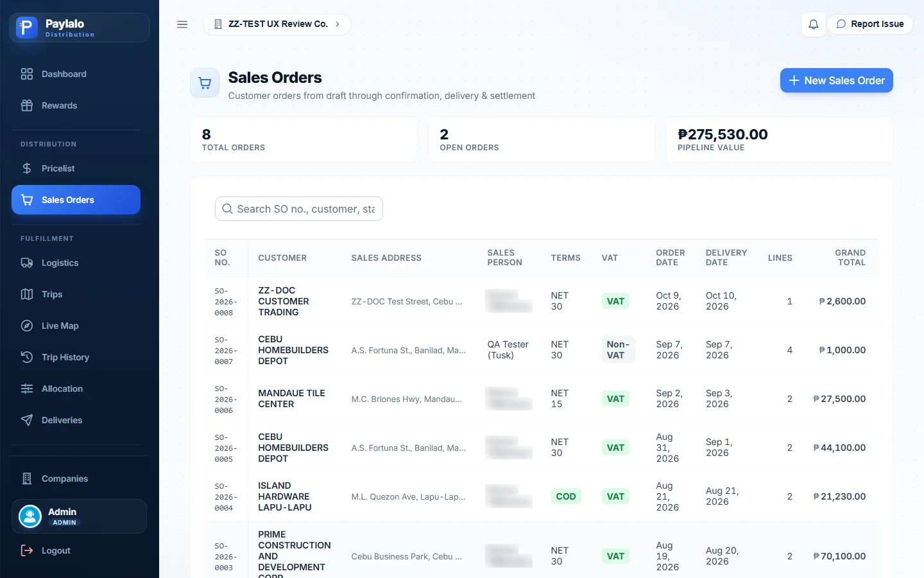Click ISLAND HARDWARE LAPU-LAPU customer
This screenshot has height=578, width=924.
pyautogui.click(x=285, y=496)
